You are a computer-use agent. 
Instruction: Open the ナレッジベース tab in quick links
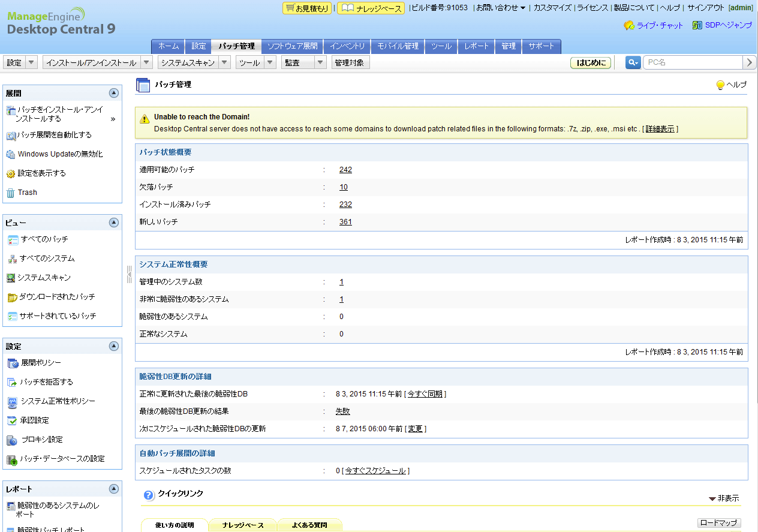click(243, 525)
